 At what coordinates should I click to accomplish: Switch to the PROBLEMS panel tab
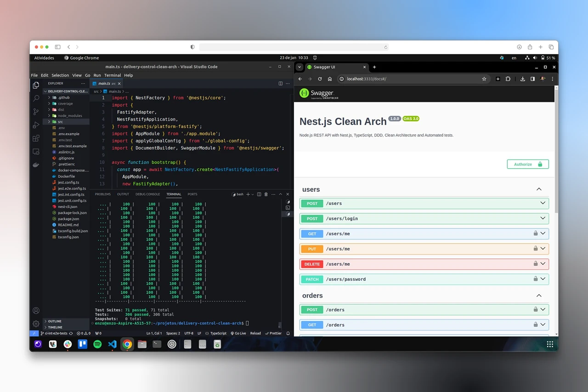point(103,194)
